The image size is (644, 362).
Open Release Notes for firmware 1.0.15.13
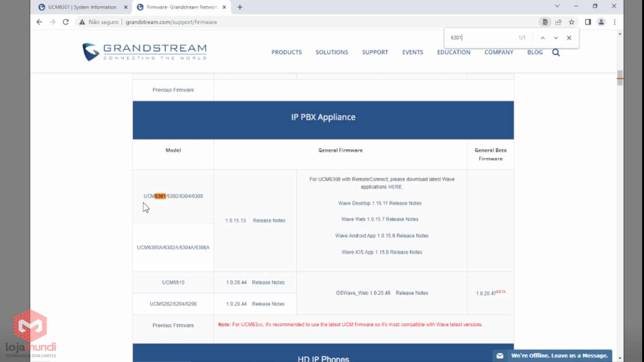pyautogui.click(x=269, y=221)
